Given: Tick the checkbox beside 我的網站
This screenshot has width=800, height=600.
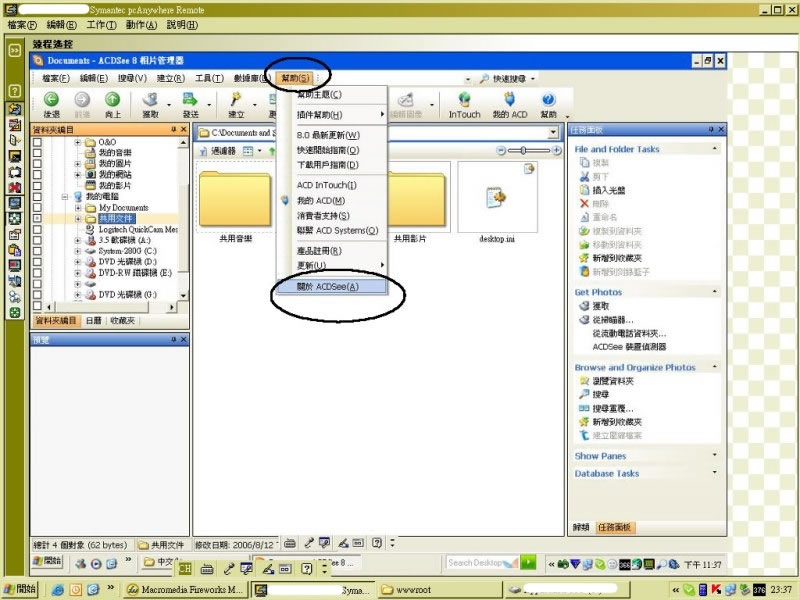Looking at the screenshot, I should pos(37,174).
